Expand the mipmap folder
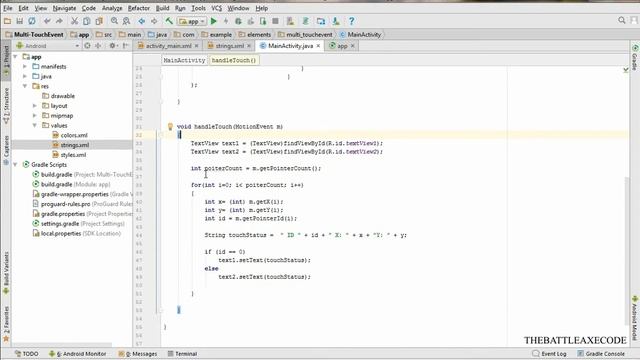 click(x=35, y=116)
